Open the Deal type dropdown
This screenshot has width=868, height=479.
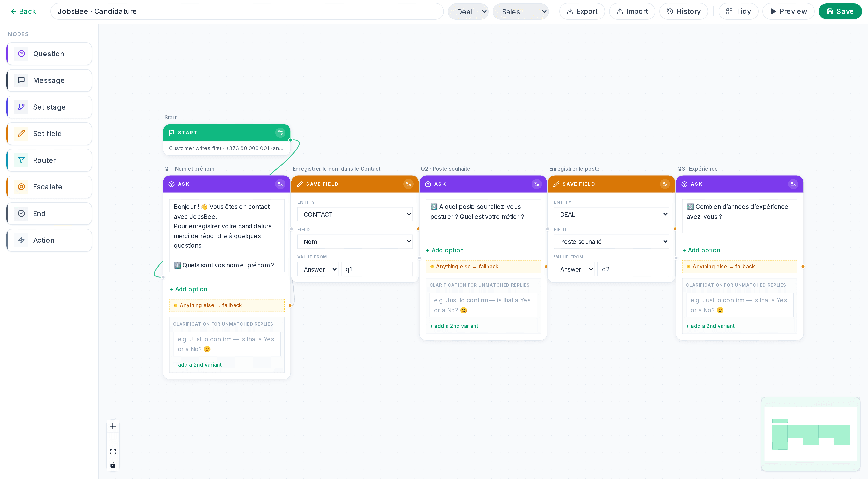coord(468,12)
